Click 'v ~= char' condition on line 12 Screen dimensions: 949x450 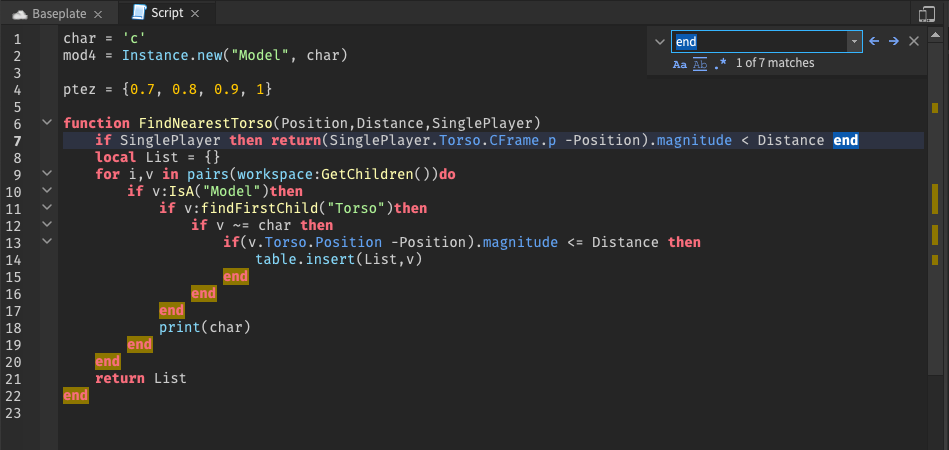coord(252,226)
